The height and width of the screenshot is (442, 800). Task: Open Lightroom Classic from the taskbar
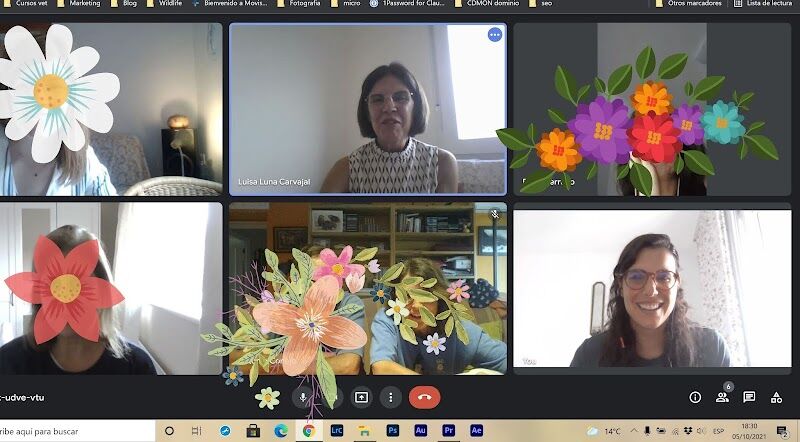click(337, 431)
